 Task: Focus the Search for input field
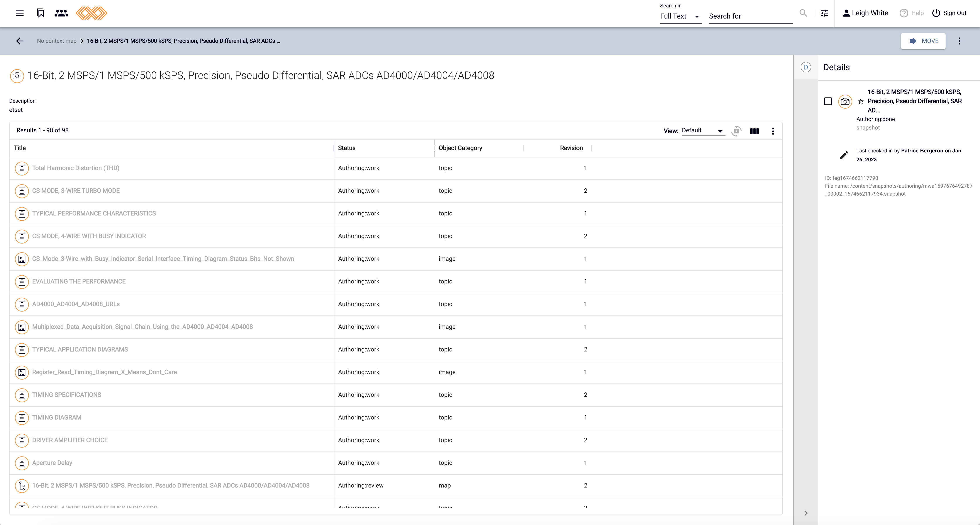(751, 16)
